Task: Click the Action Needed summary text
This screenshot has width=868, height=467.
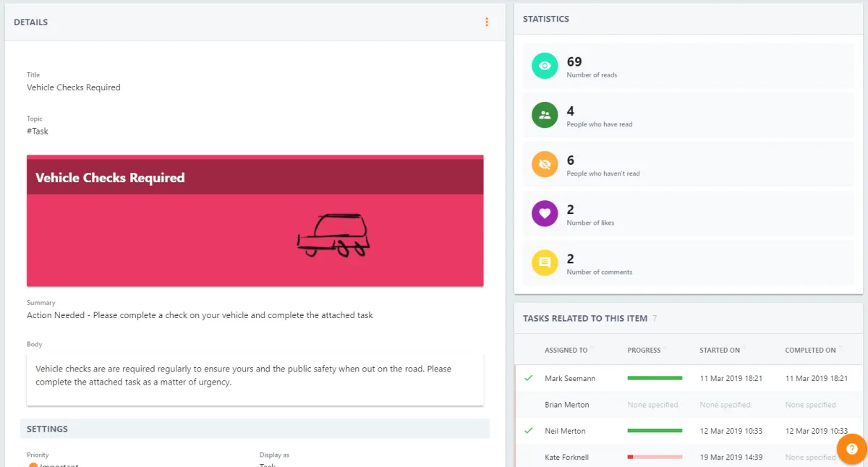Action: tap(200, 315)
